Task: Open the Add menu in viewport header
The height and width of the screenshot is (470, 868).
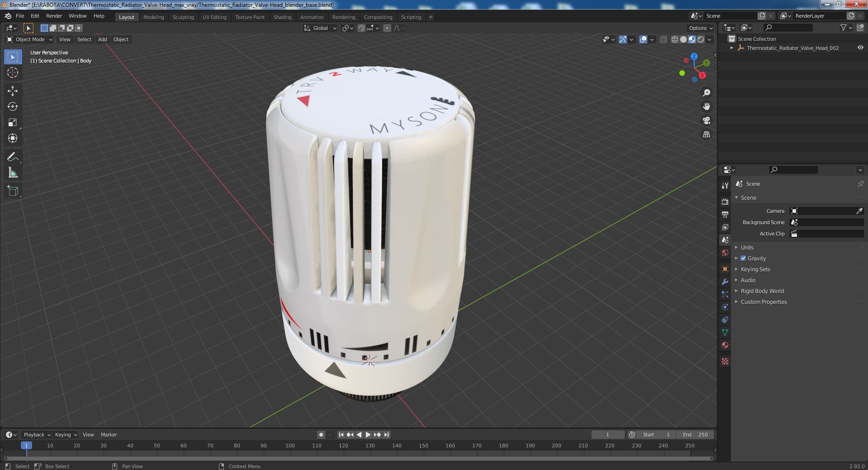Action: 103,39
